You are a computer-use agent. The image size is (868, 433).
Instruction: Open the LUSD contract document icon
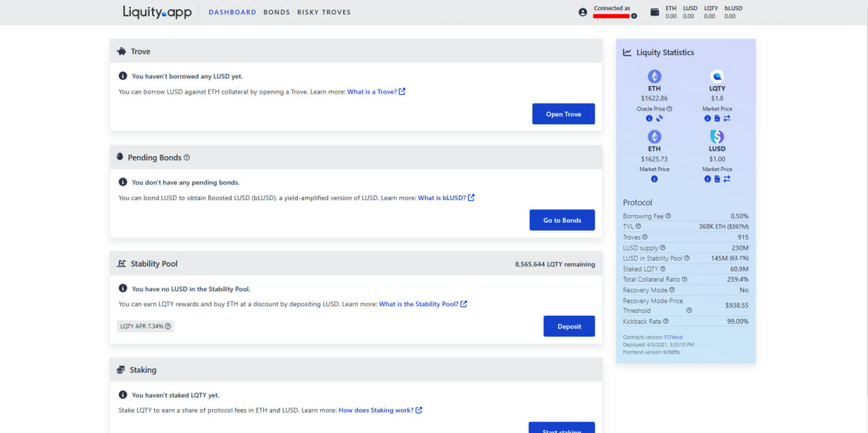717,179
